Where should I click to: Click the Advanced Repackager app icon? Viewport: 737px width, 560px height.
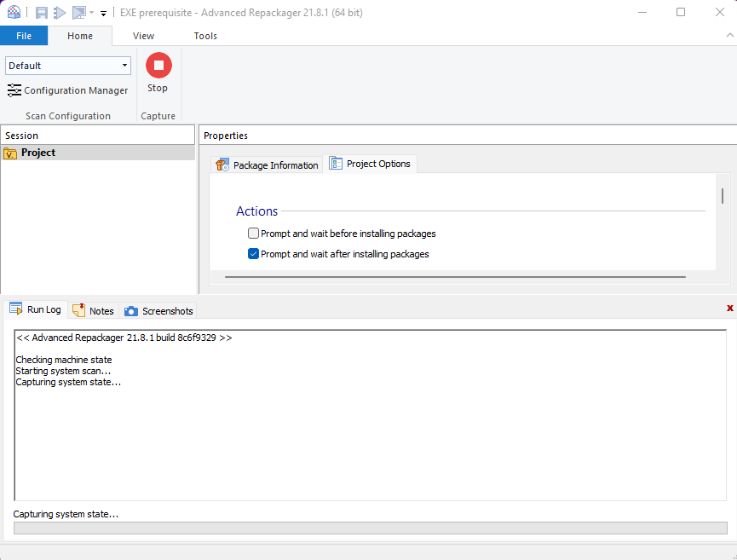tap(14, 12)
